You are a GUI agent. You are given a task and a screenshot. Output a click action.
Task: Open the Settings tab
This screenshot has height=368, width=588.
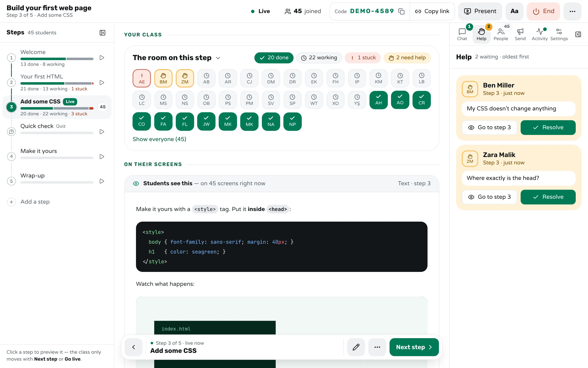click(559, 34)
